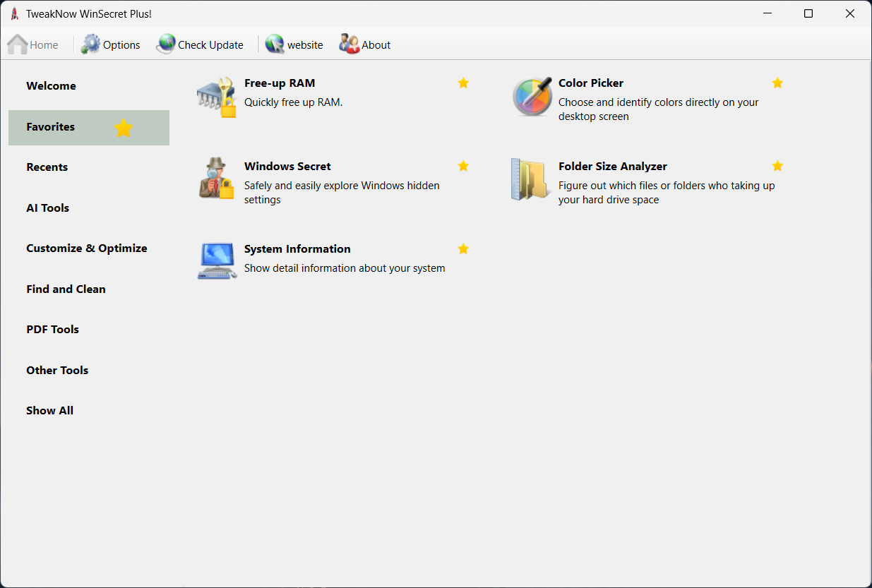Toggle the Windows Secret favorite star
872x588 pixels.
pos(463,166)
